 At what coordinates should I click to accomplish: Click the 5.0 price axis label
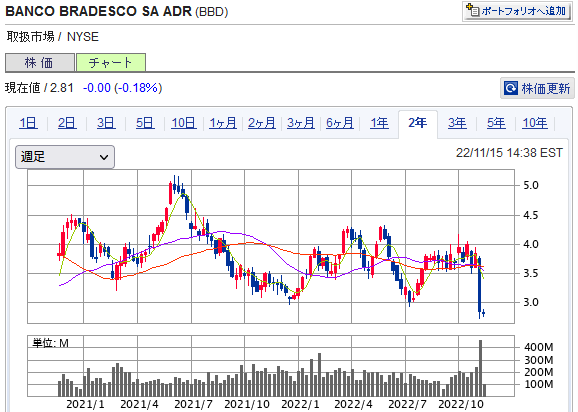coord(531,185)
